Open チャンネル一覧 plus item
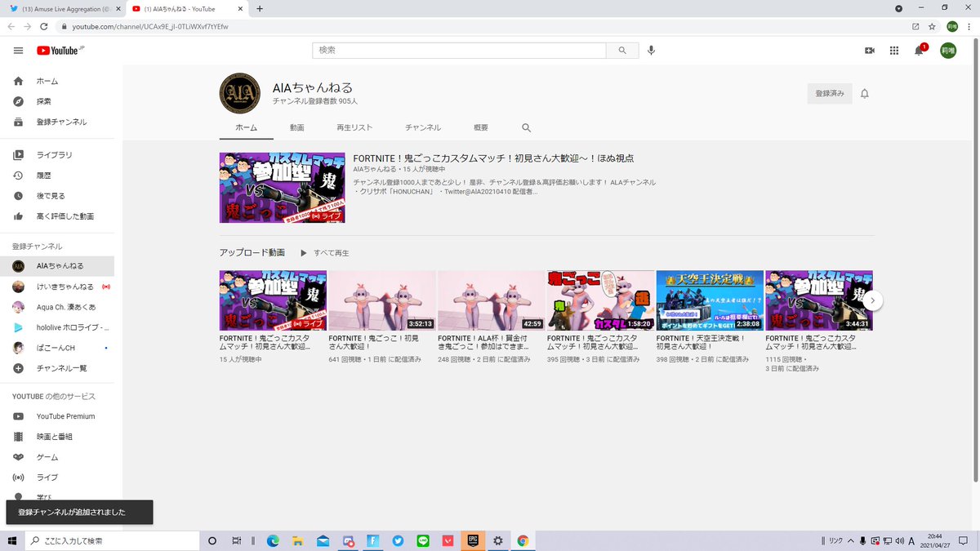 point(57,367)
